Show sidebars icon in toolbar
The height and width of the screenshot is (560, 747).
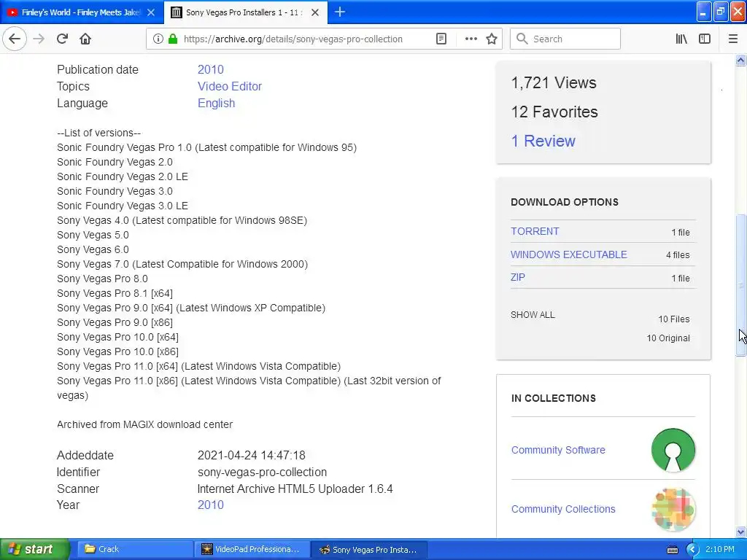tap(705, 39)
